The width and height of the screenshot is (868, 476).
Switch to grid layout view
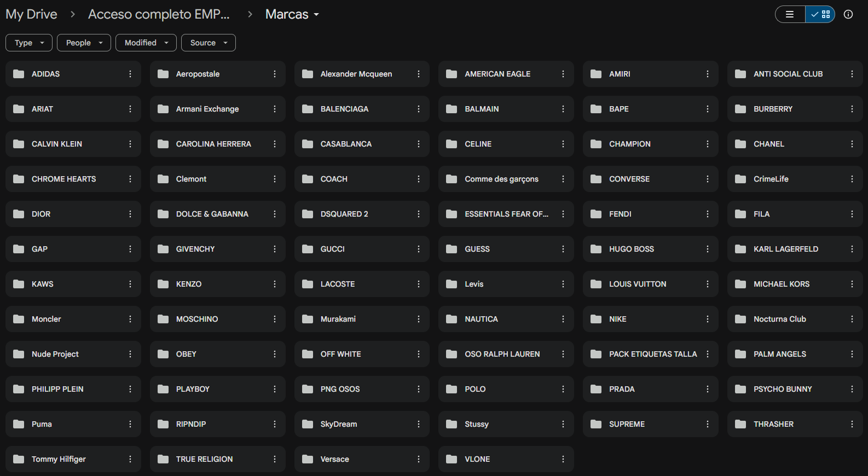click(x=820, y=14)
